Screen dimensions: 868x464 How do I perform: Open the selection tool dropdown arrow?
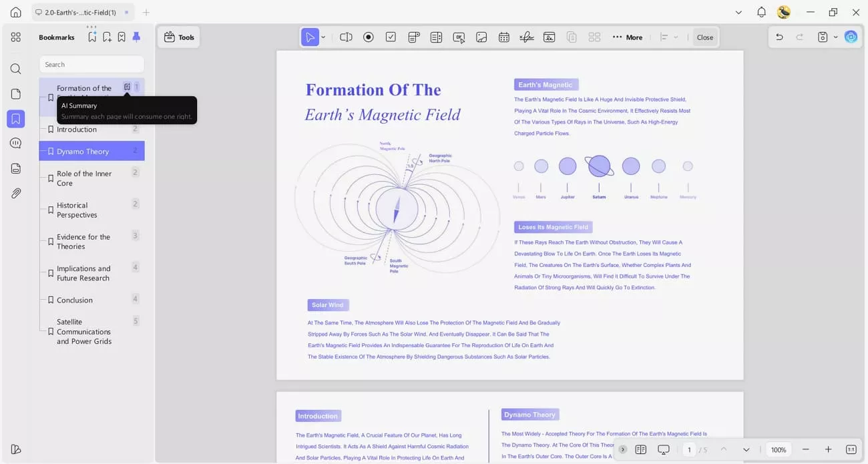coord(322,37)
